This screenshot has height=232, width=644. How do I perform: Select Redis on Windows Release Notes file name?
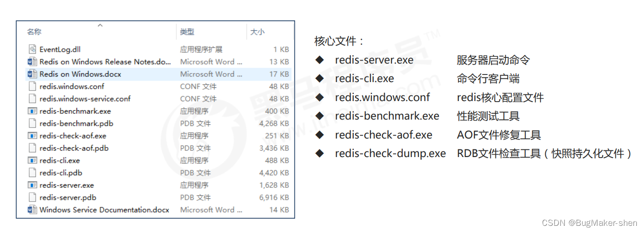(x=105, y=62)
